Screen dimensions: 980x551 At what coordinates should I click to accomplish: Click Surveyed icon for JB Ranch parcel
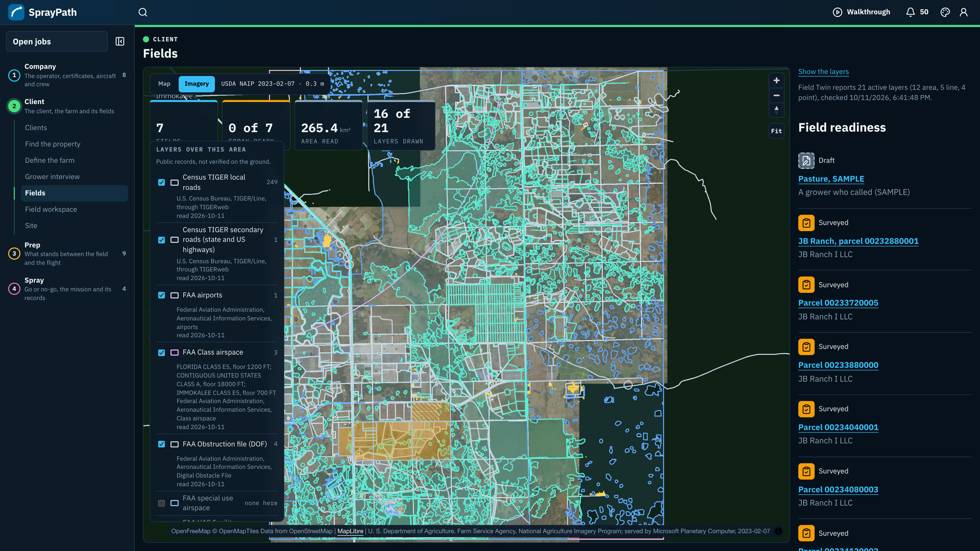point(806,223)
